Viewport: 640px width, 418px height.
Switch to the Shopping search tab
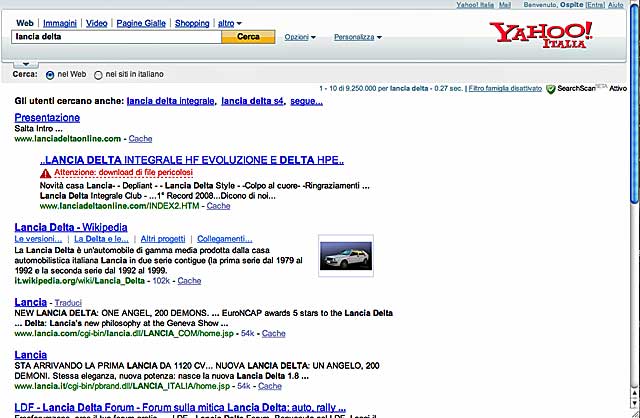click(192, 24)
